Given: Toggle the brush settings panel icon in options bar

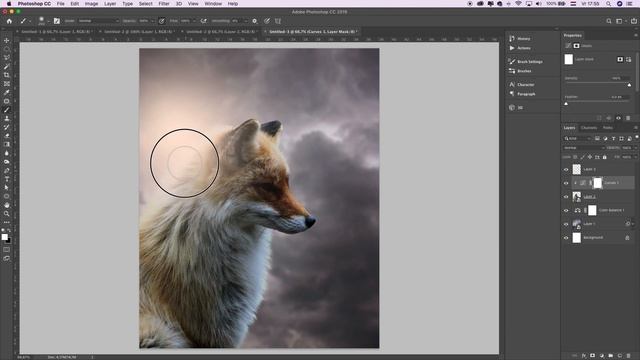Looking at the screenshot, I should tap(57, 21).
